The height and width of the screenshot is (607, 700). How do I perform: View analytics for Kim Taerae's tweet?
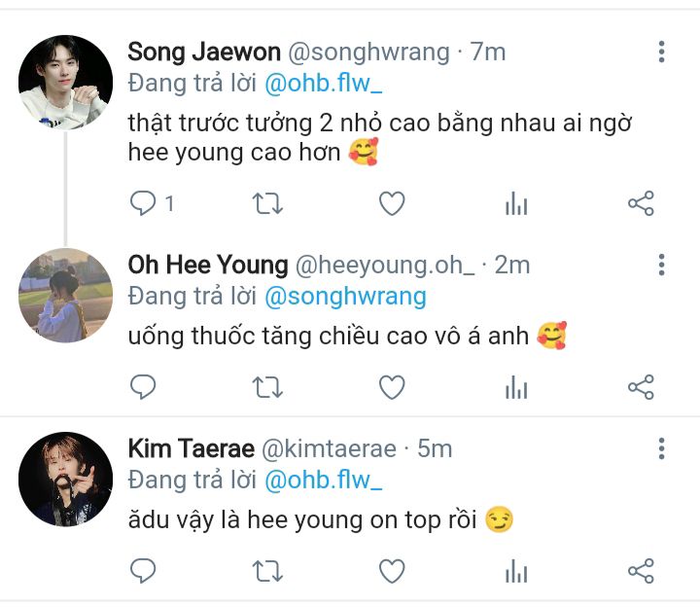pyautogui.click(x=516, y=570)
